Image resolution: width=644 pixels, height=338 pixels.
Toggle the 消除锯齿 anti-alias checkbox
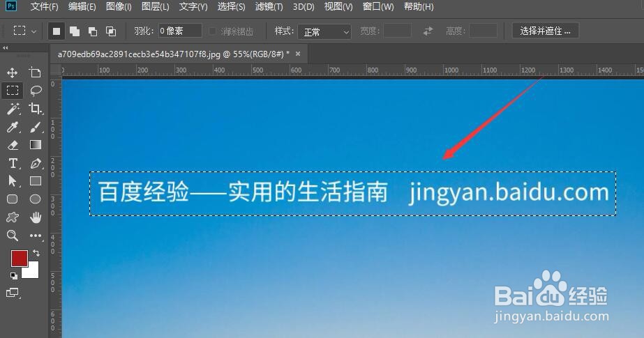click(212, 31)
